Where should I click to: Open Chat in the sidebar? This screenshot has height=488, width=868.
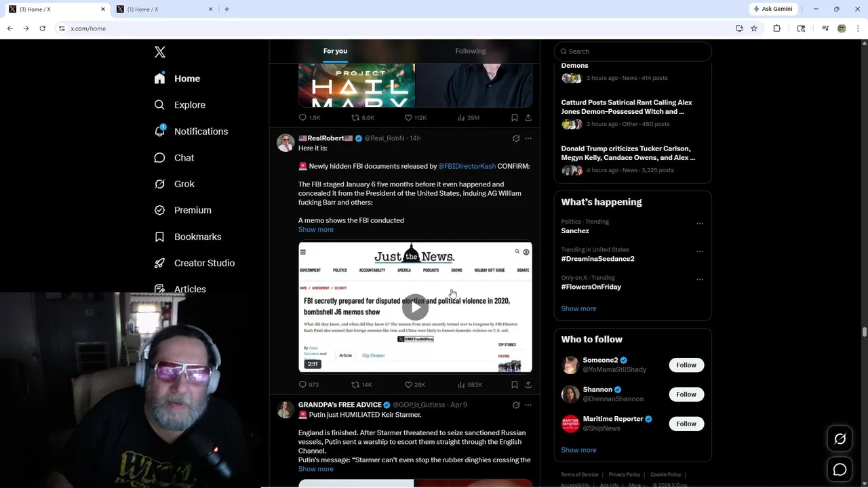click(x=174, y=157)
